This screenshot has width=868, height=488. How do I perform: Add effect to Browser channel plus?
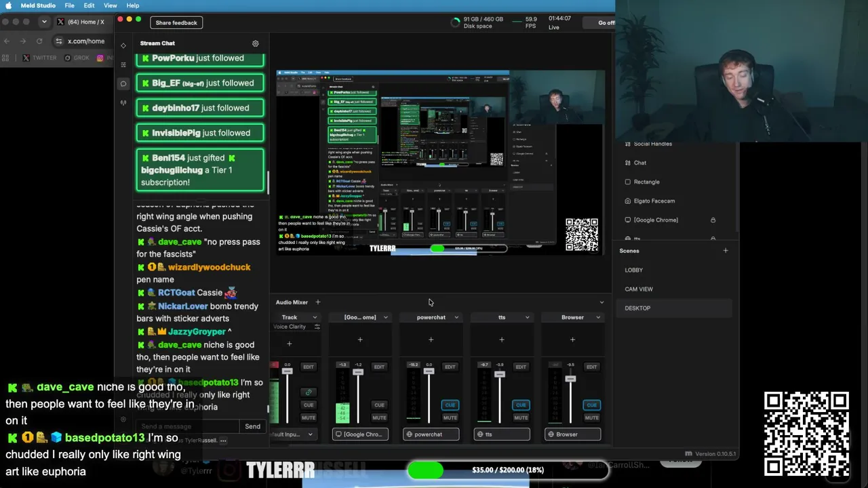point(572,340)
